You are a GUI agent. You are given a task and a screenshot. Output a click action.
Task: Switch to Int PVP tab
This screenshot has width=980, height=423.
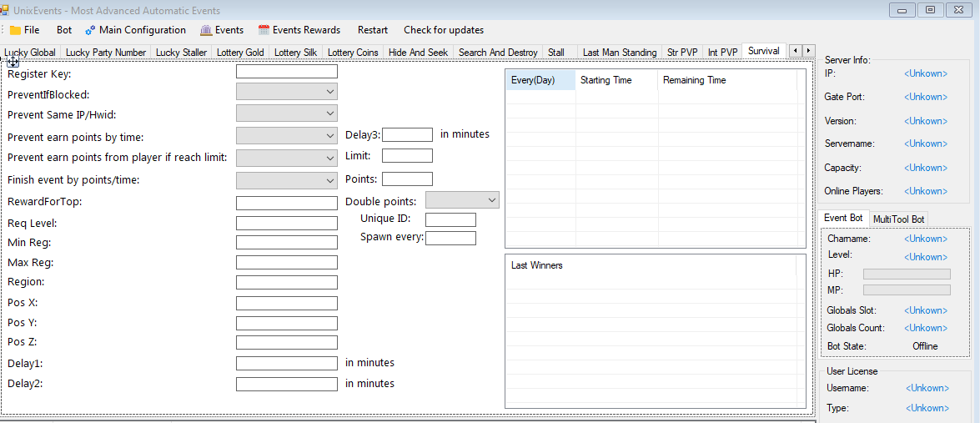tap(722, 53)
